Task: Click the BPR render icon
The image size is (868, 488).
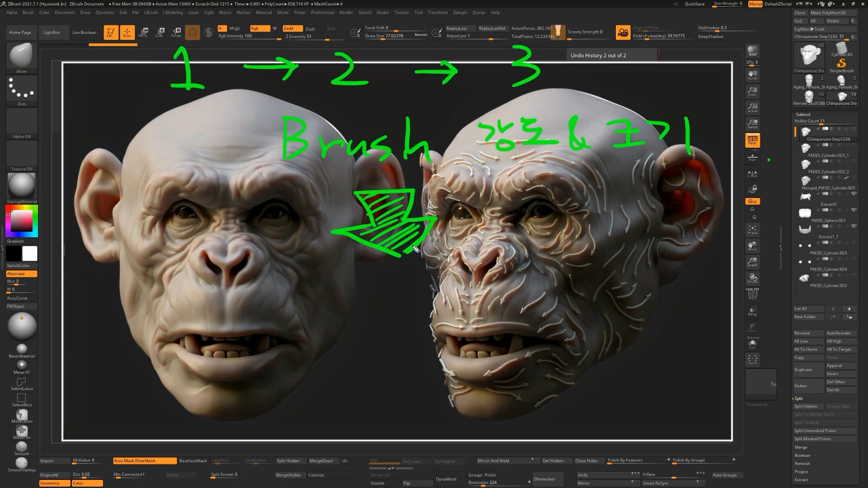Action: (752, 51)
